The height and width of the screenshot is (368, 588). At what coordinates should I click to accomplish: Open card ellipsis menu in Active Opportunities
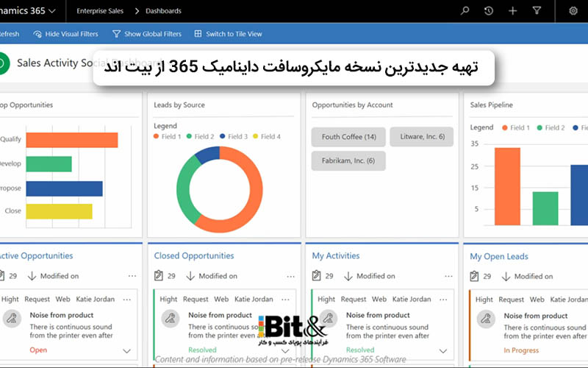pos(127,300)
